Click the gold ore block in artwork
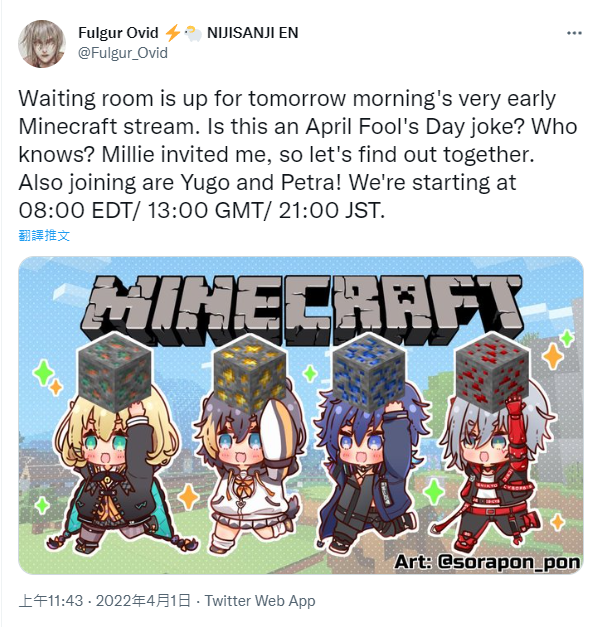 250,373
